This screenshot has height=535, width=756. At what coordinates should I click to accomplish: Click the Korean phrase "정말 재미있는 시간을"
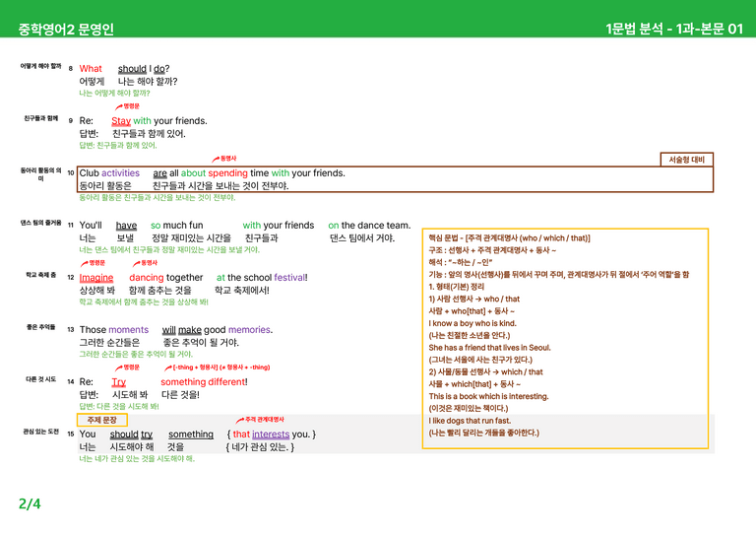(x=191, y=237)
